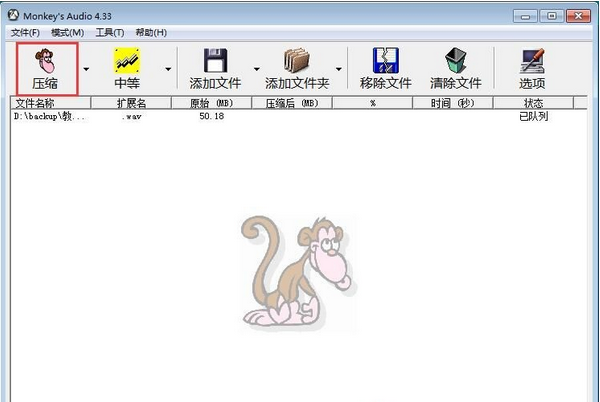Open the 模式(M) menu
600x402 pixels.
tap(67, 33)
